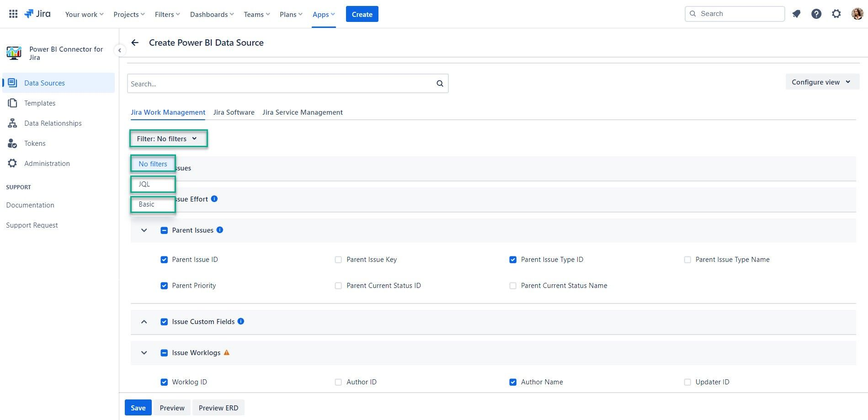Open the help question mark icon
The height and width of the screenshot is (420, 868).
coord(816,14)
